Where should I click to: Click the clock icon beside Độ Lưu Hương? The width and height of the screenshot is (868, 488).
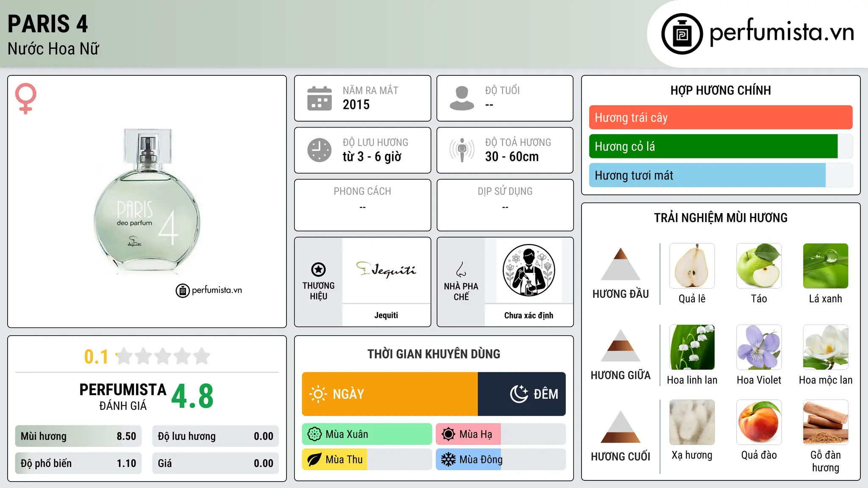point(320,150)
